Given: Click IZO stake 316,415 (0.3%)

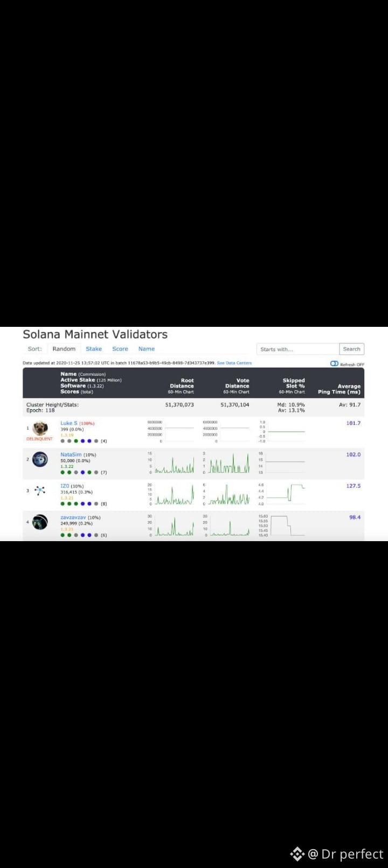Looking at the screenshot, I should pyautogui.click(x=77, y=492).
